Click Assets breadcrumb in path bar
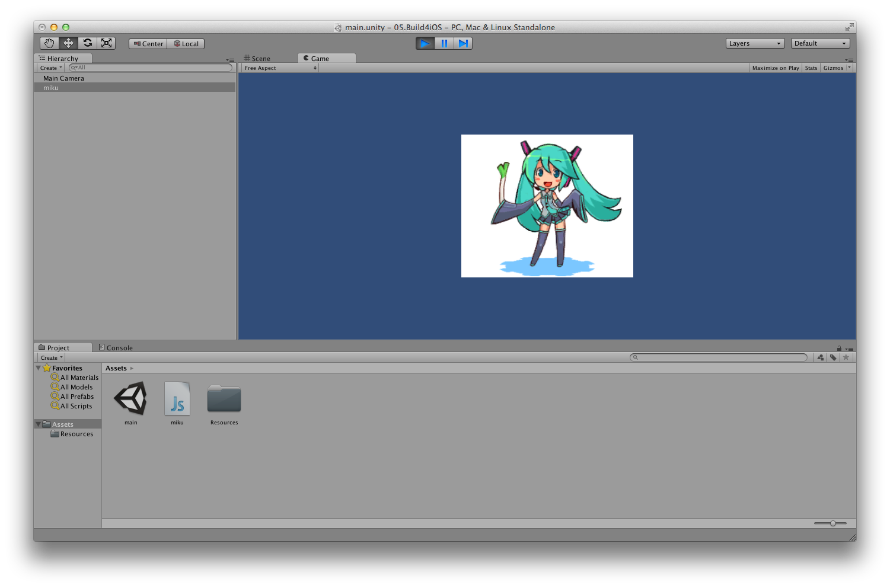890x588 pixels. (116, 368)
